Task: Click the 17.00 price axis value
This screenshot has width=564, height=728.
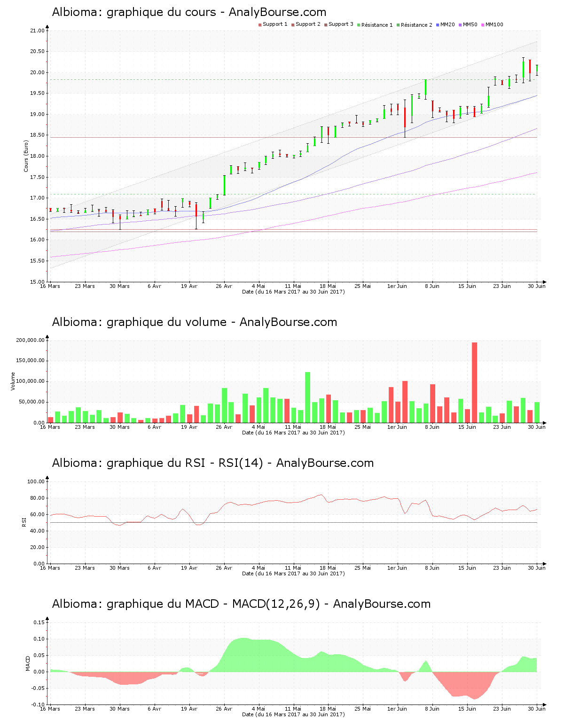Action: [x=37, y=198]
